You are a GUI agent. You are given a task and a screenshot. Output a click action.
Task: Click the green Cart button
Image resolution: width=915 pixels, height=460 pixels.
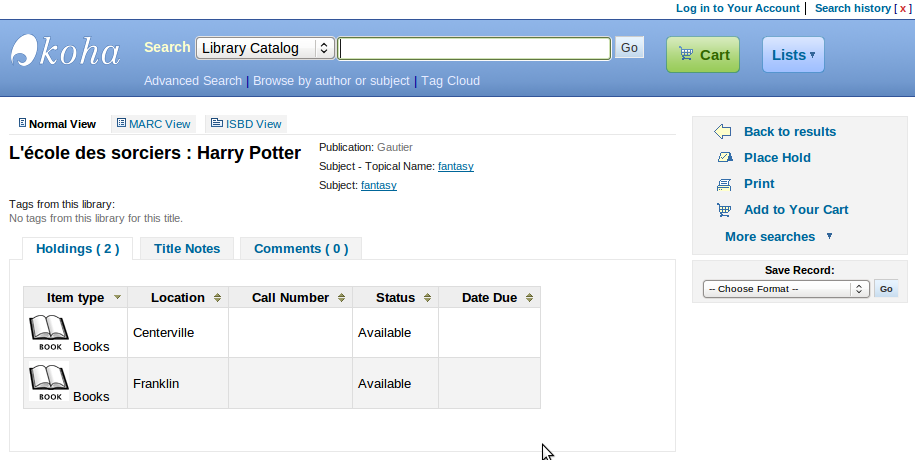click(703, 55)
